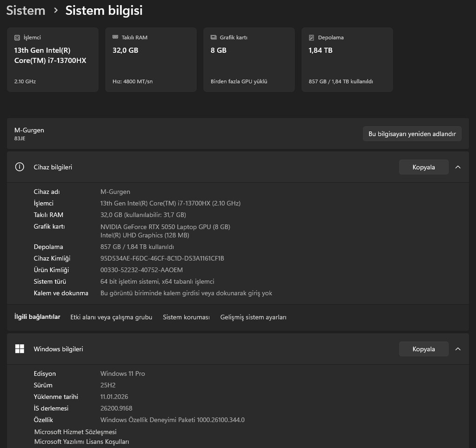Click the Sistem bilgisi page title
Viewport: 476px width, 448px height.
click(104, 11)
